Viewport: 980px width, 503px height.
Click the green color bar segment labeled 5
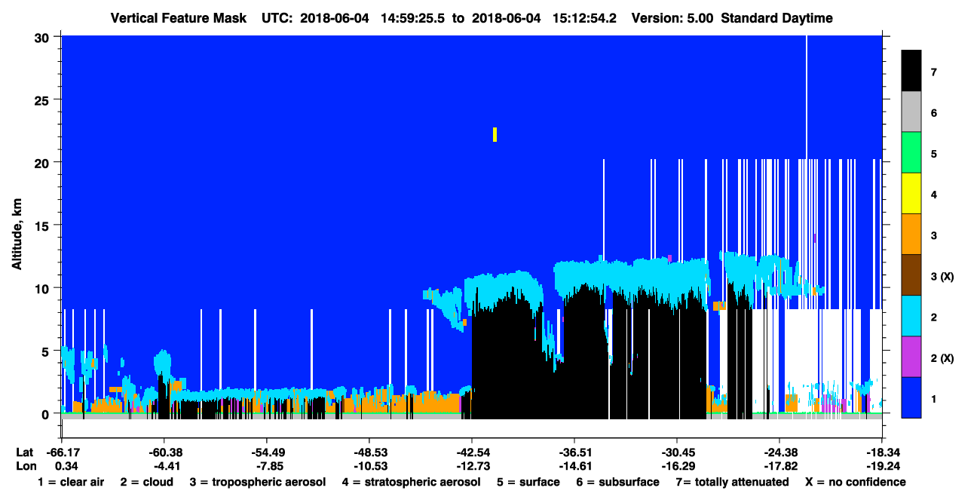click(911, 153)
